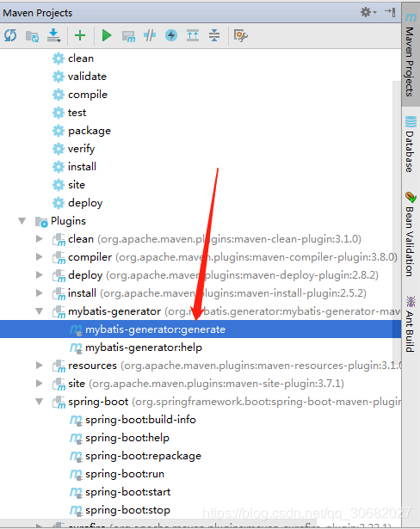The height and width of the screenshot is (529, 420).
Task: Select spring-boot:build-info goal
Action: click(141, 420)
